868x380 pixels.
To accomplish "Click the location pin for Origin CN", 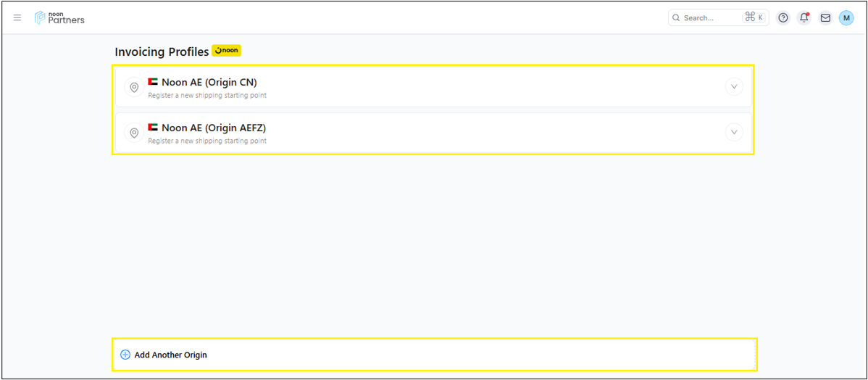I will tap(134, 87).
